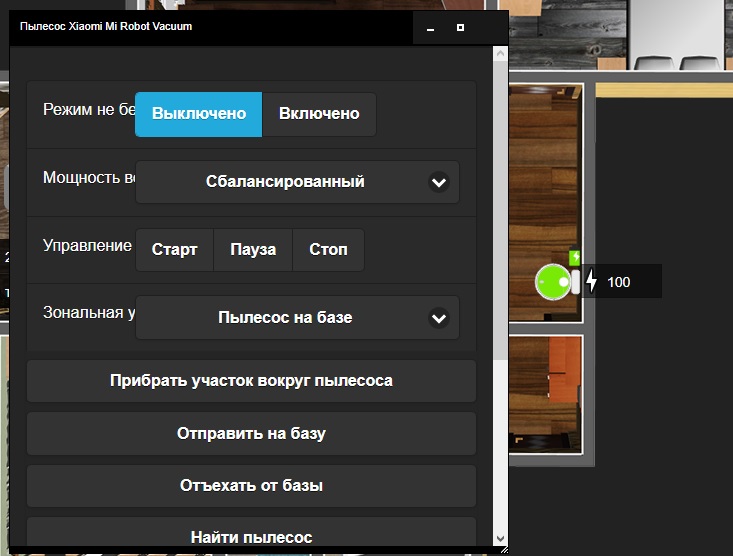Select the 'Выключено' option
The height and width of the screenshot is (556, 733).
tap(199, 114)
